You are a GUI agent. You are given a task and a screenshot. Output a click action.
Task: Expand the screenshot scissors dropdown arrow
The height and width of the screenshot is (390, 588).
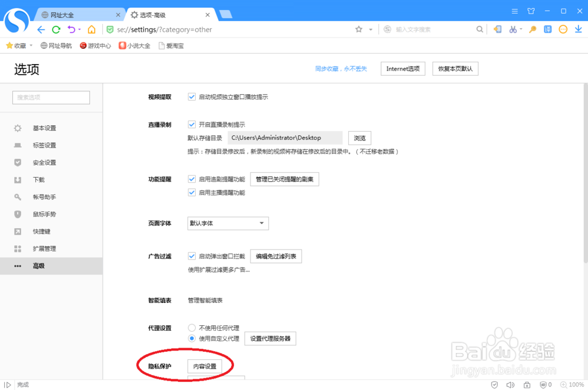click(x=521, y=29)
